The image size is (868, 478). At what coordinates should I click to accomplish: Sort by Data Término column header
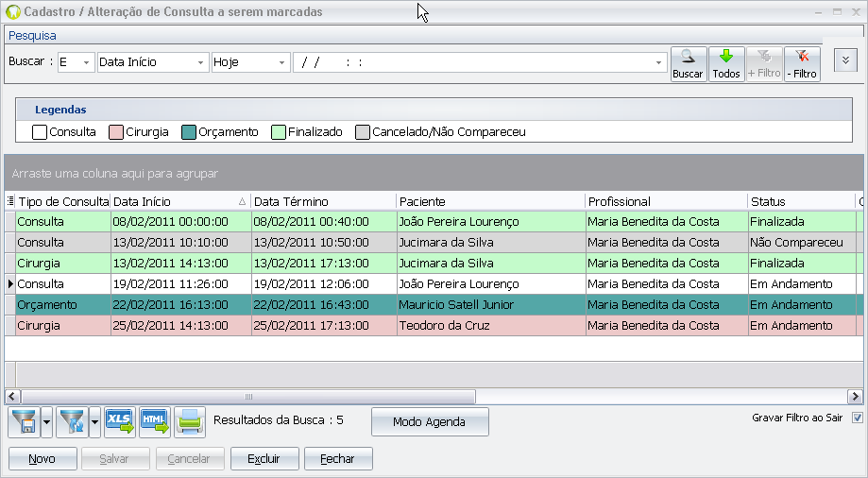[x=323, y=201]
